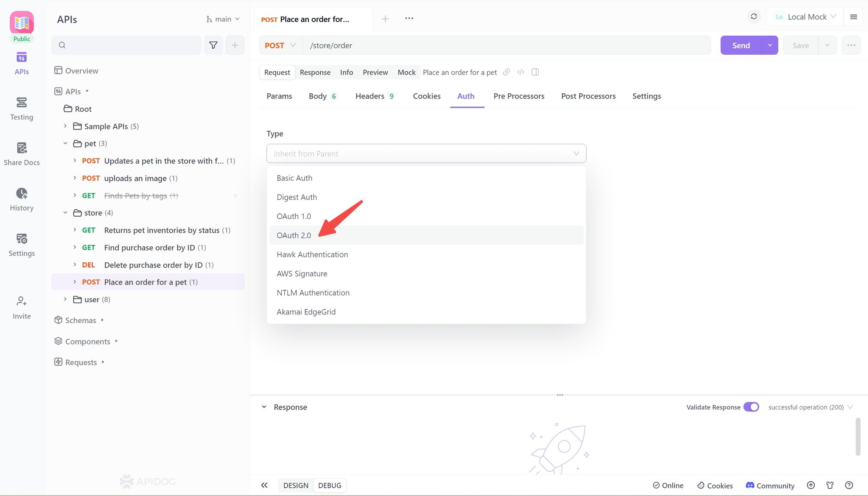This screenshot has height=496, width=868.
Task: Open the Testing section
Action: (22, 109)
